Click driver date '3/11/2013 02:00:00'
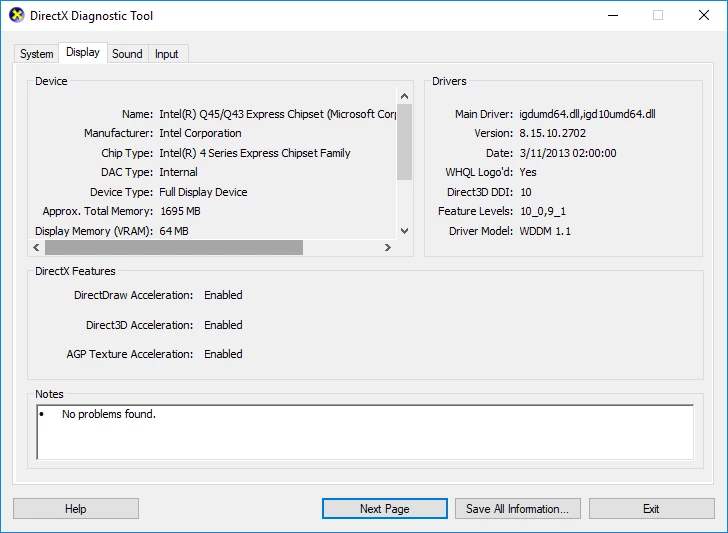The height and width of the screenshot is (533, 728). click(568, 153)
